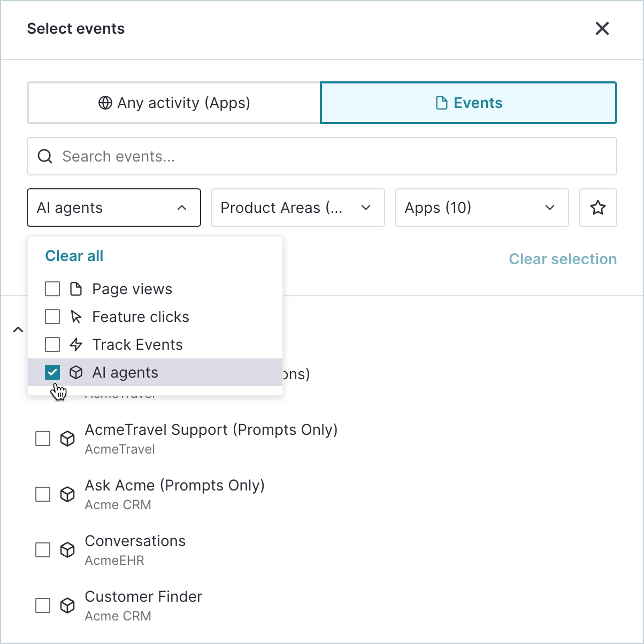
Task: Check the Page views checkbox
Action: tap(52, 289)
